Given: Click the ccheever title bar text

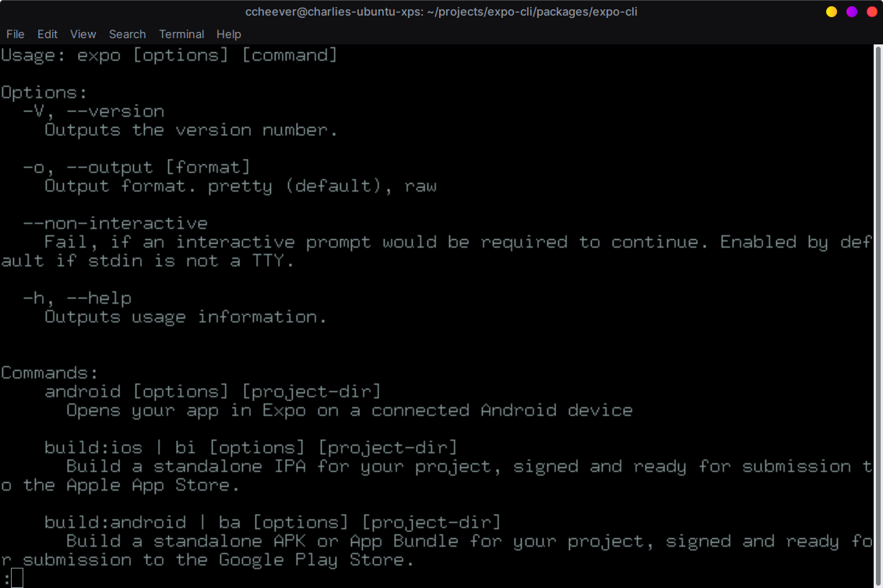Looking at the screenshot, I should [441, 12].
